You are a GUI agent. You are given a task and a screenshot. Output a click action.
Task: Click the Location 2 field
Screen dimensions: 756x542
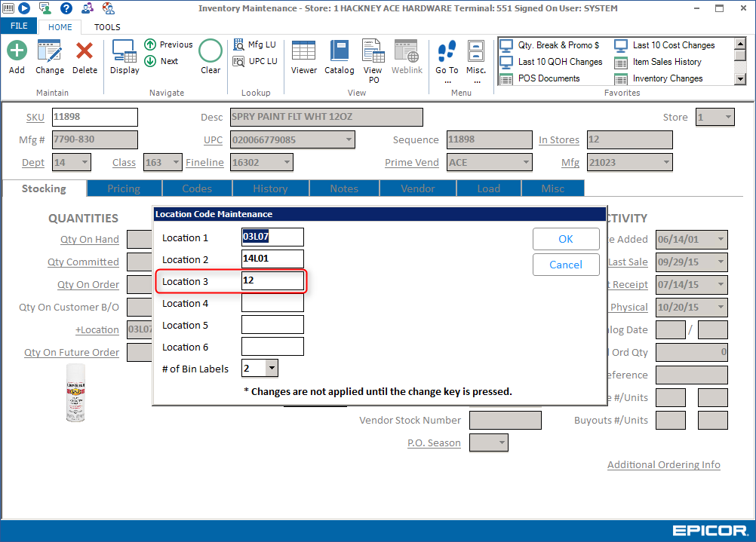point(273,259)
